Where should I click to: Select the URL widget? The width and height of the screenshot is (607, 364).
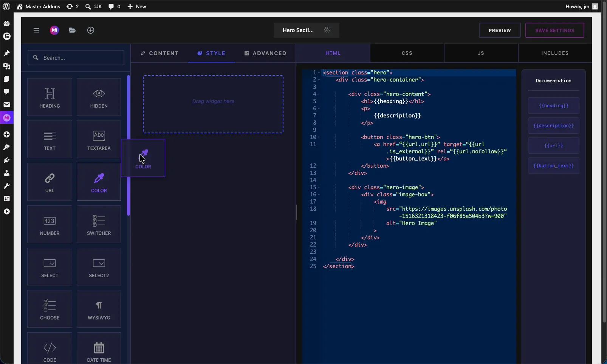coord(50,182)
